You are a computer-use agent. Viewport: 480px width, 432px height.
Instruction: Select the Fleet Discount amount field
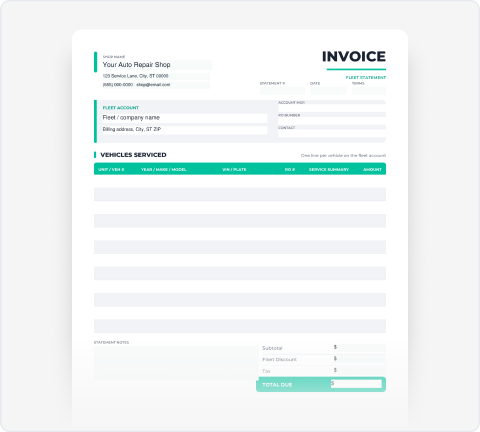pyautogui.click(x=359, y=359)
